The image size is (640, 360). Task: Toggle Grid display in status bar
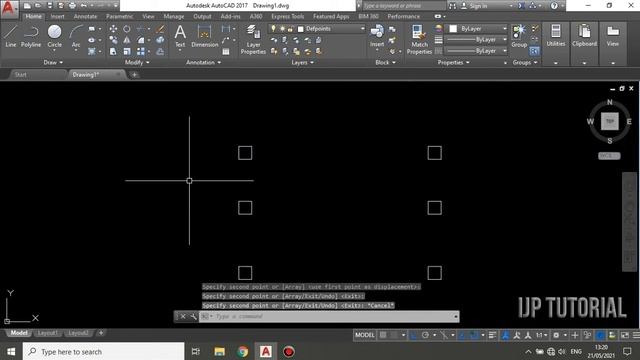[383, 335]
